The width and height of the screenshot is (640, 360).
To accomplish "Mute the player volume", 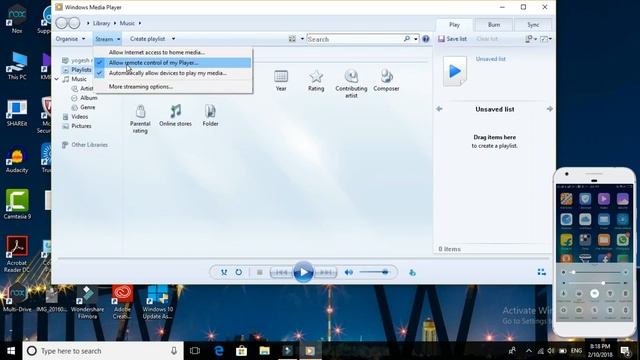I will pos(349,272).
